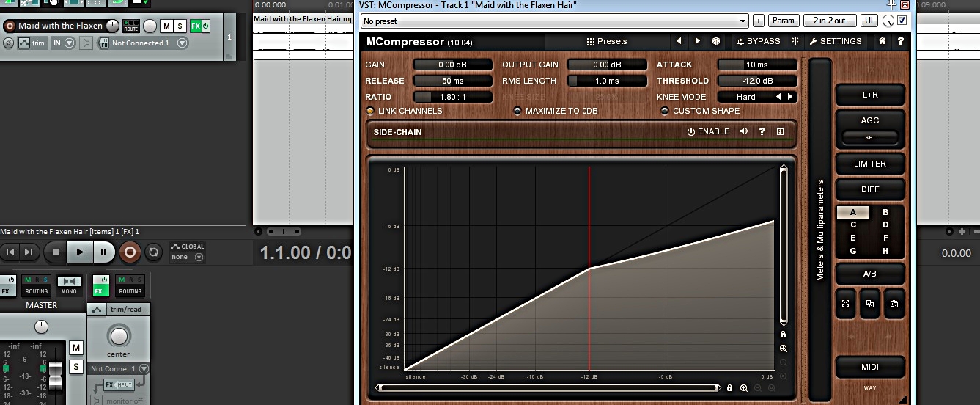The height and width of the screenshot is (405, 980).
Task: Click the RATIO 1.80 : 1 slider
Action: 453,97
